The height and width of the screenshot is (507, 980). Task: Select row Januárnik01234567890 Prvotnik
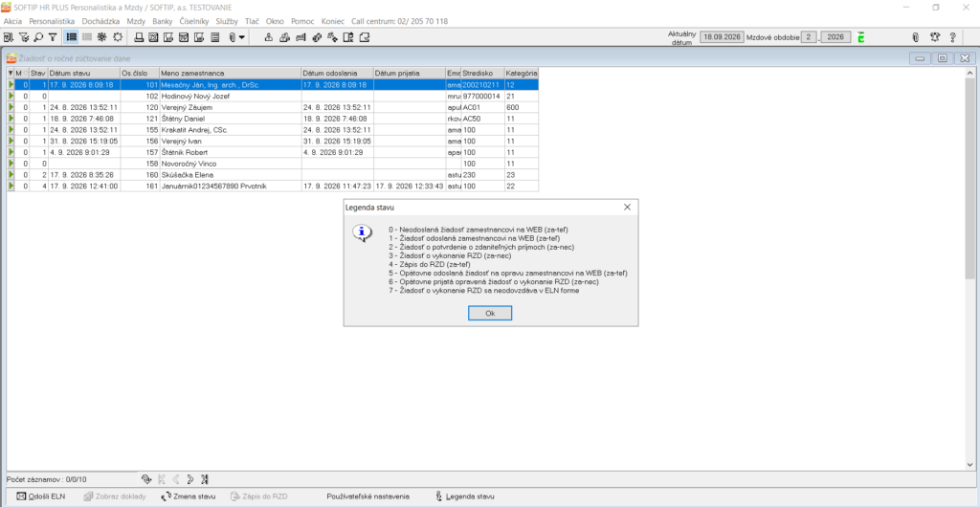coord(272,187)
